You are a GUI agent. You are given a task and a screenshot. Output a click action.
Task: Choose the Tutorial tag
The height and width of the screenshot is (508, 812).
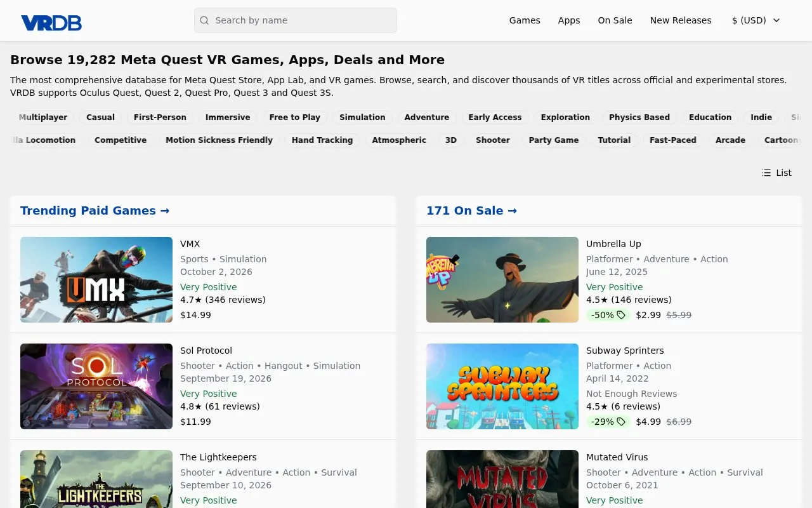pos(614,140)
